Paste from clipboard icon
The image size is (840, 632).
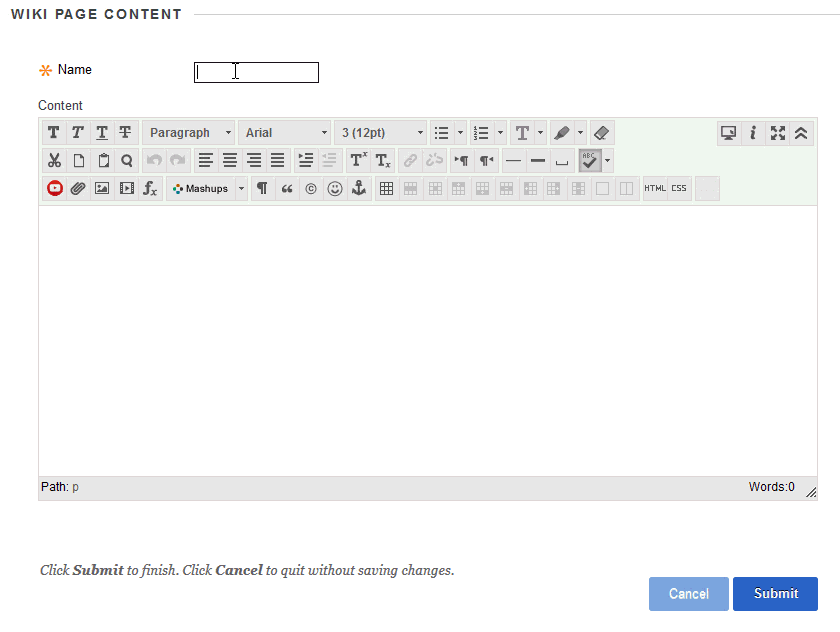[103, 160]
